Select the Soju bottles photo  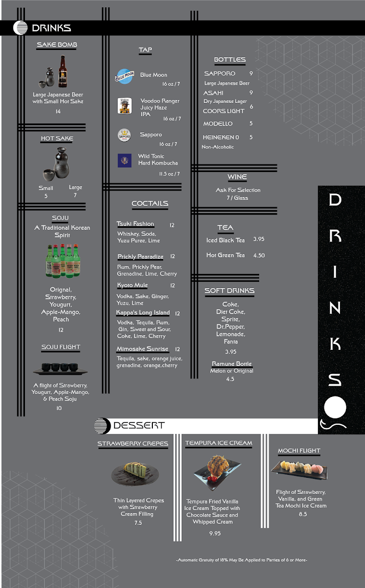62,261
